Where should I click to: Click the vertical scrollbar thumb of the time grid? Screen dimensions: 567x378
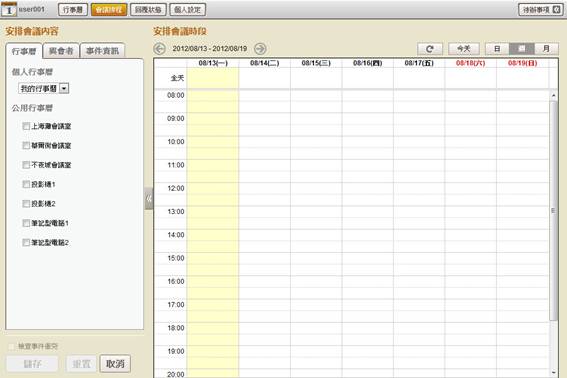pyautogui.click(x=553, y=211)
